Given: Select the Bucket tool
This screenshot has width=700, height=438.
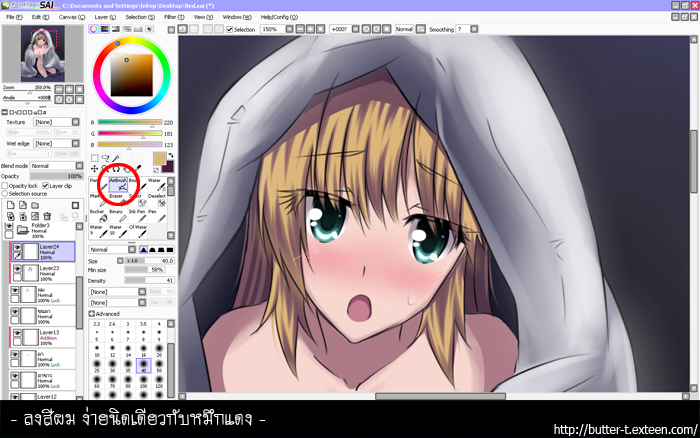Looking at the screenshot, I should [x=99, y=216].
